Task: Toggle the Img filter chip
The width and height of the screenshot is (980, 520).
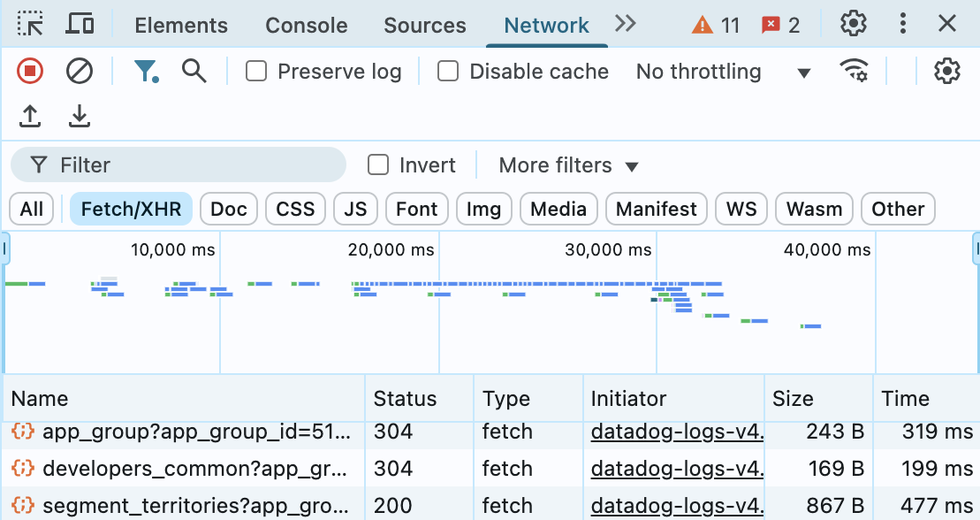Action: pos(483,209)
